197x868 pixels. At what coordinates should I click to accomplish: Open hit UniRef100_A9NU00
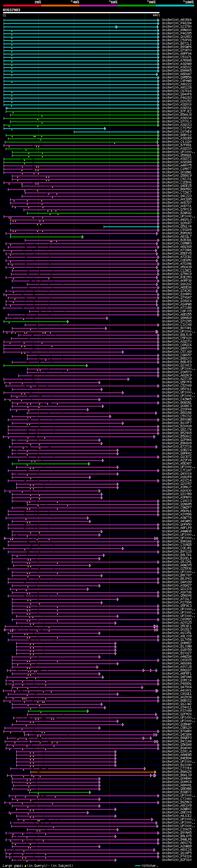click(177, 30)
